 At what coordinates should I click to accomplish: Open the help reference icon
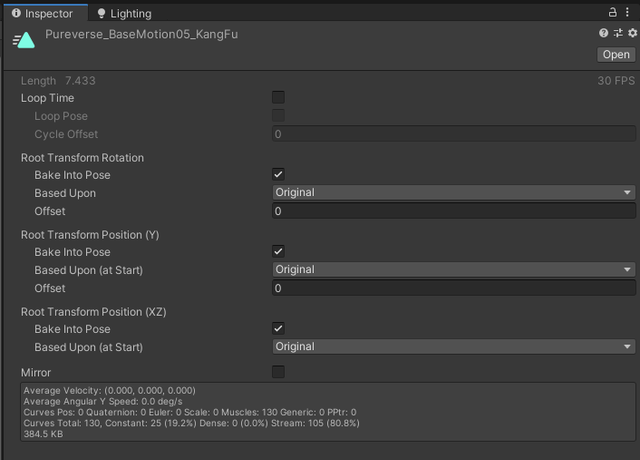click(603, 34)
